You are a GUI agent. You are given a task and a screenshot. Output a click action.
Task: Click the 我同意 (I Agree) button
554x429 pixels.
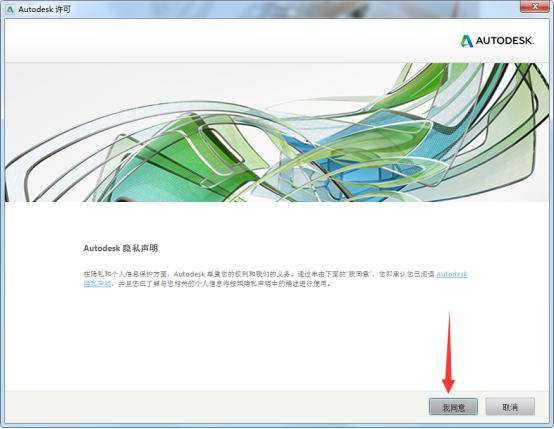coord(453,407)
